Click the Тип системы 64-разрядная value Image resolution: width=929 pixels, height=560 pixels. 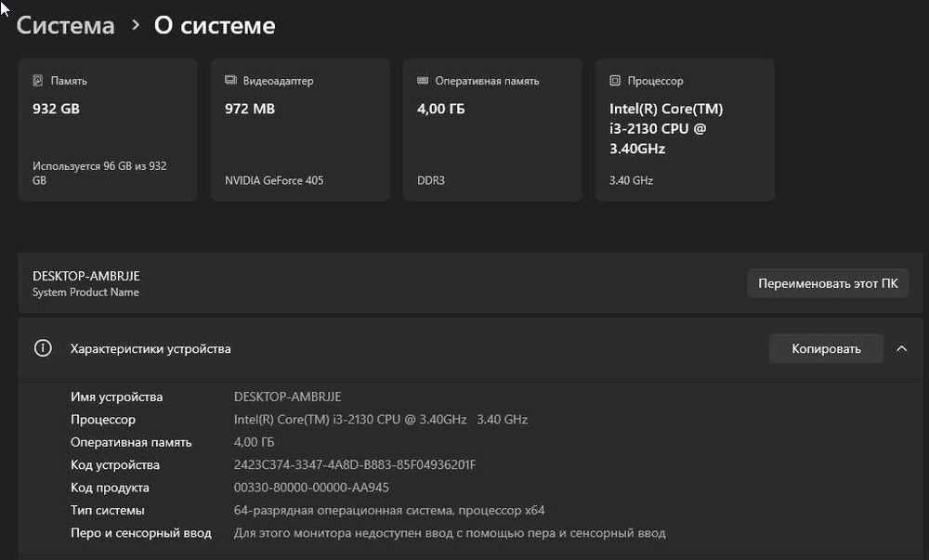tap(389, 510)
